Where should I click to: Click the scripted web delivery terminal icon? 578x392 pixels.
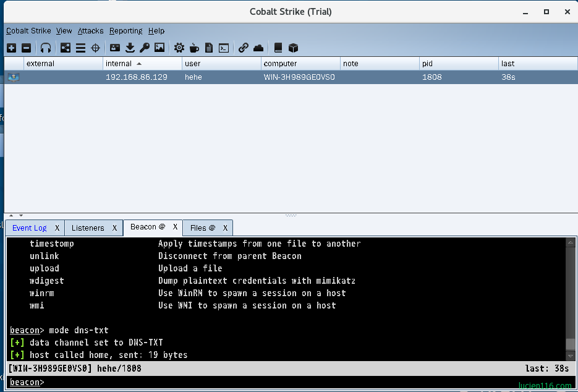tap(224, 48)
